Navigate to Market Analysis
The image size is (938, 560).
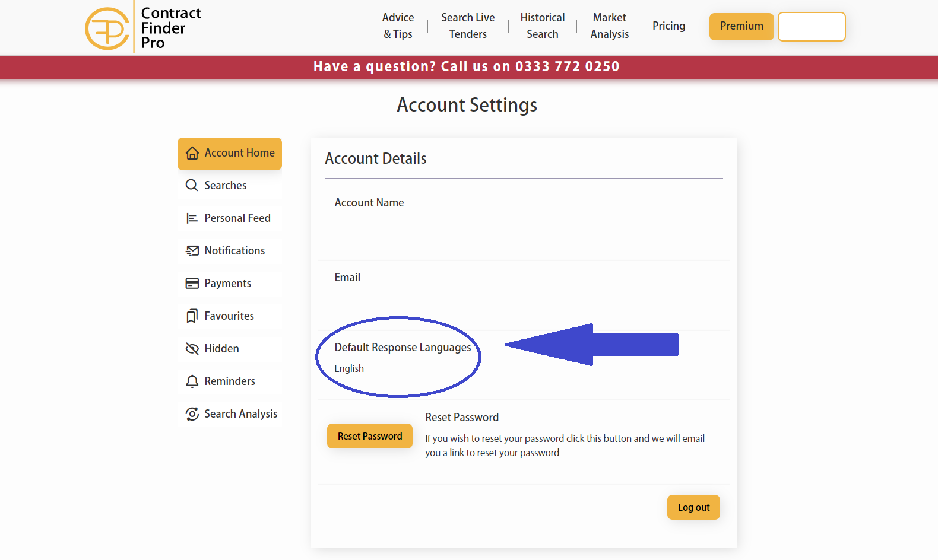tap(609, 26)
